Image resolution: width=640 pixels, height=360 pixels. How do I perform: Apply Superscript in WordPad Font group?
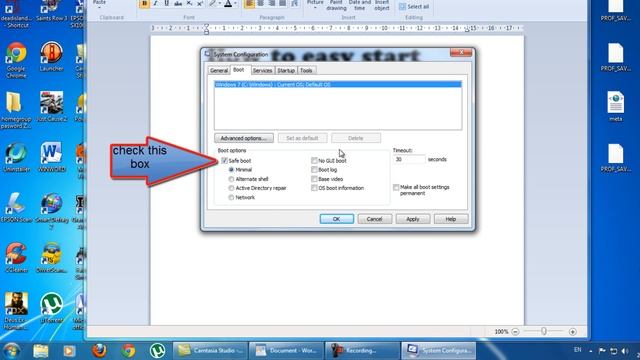tap(200, 4)
